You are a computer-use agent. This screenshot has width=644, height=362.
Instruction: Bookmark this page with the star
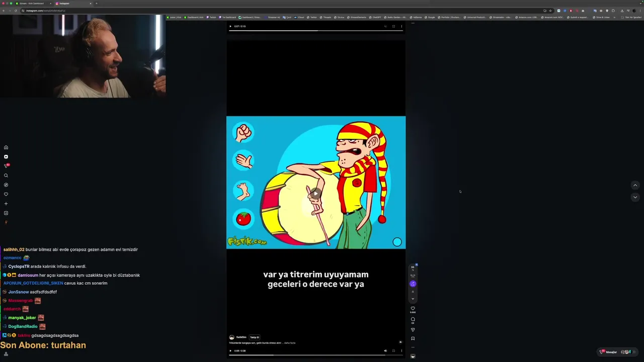pos(550,11)
